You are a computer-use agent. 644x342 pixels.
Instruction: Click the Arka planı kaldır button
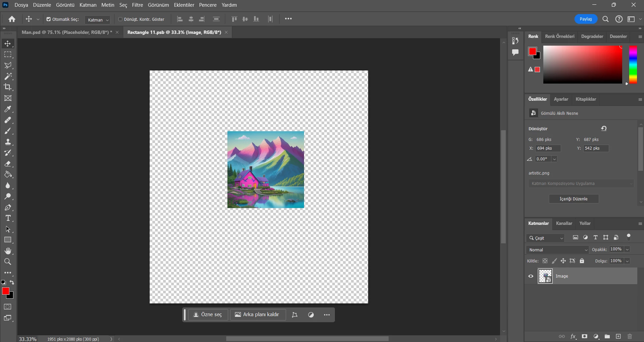[x=258, y=315]
